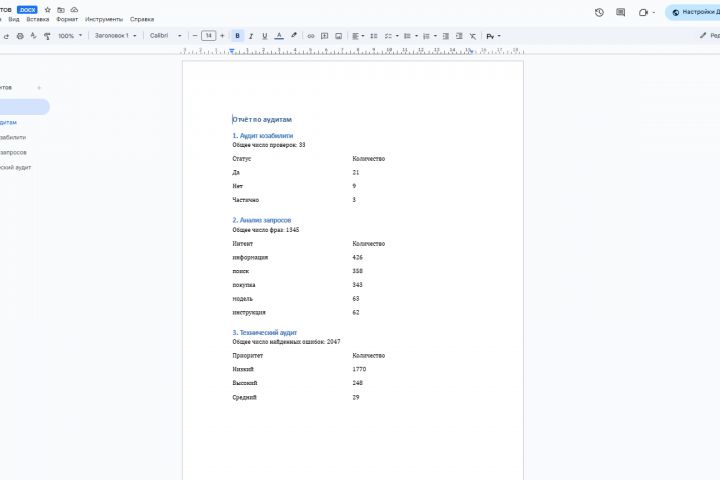Open the Заголовок 1 style dropdown
The image size is (720, 480).
coord(115,36)
